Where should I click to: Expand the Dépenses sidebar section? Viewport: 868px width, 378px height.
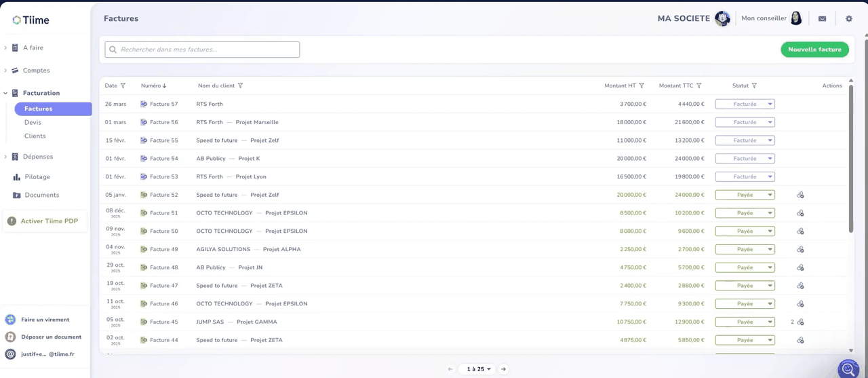[x=5, y=157]
